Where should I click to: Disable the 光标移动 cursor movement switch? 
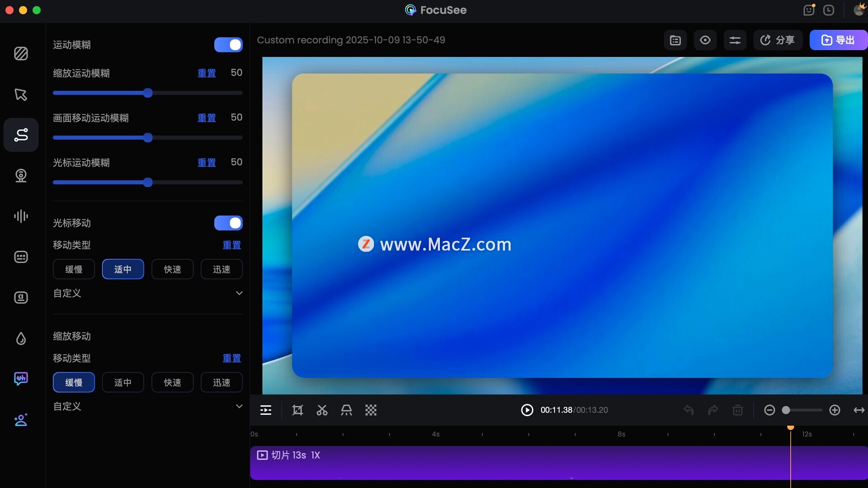point(228,223)
